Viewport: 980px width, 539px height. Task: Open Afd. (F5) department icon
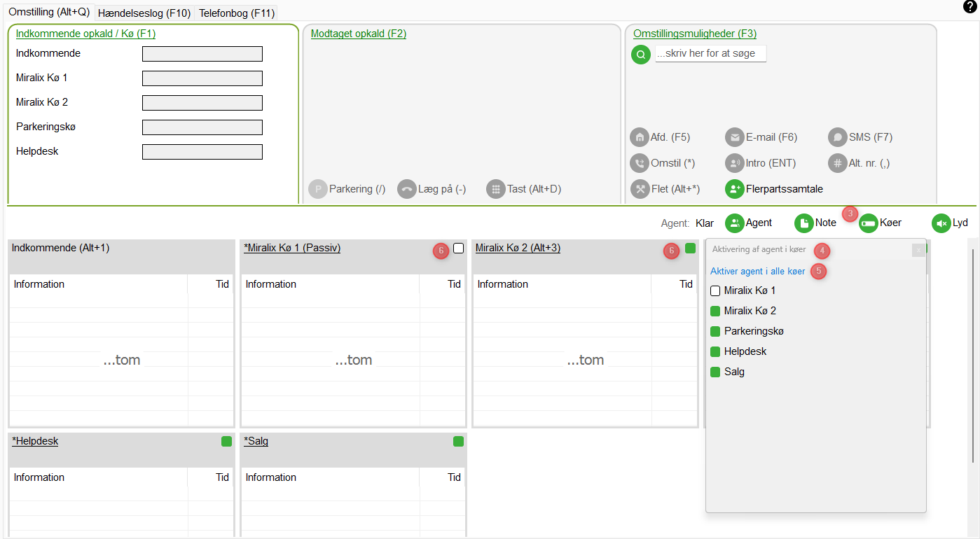tap(639, 137)
